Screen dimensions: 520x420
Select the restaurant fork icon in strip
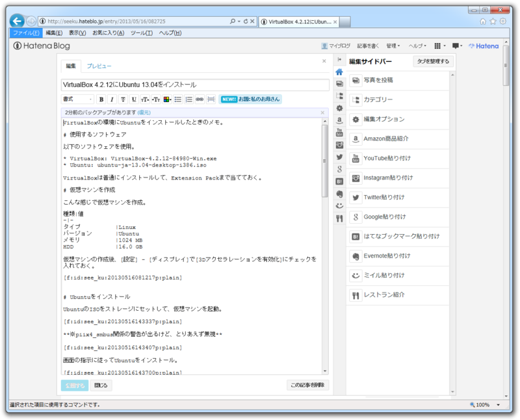(x=339, y=218)
